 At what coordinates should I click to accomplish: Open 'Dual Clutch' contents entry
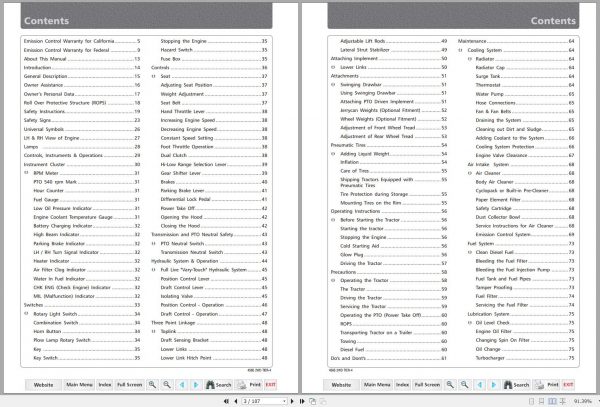click(x=214, y=155)
